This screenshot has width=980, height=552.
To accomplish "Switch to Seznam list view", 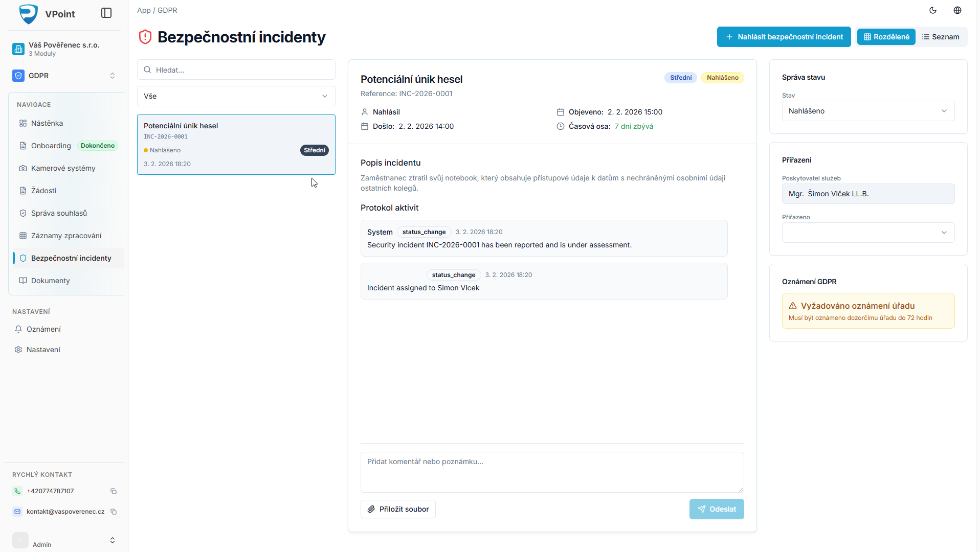I will (x=941, y=37).
